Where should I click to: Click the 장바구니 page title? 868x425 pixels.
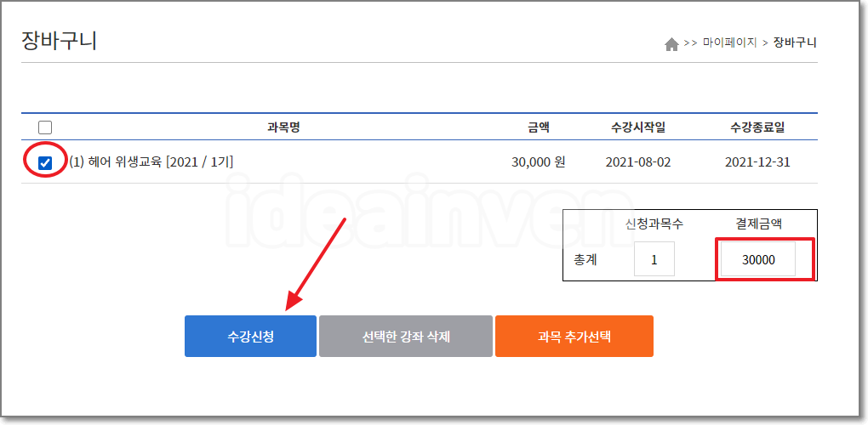click(60, 41)
